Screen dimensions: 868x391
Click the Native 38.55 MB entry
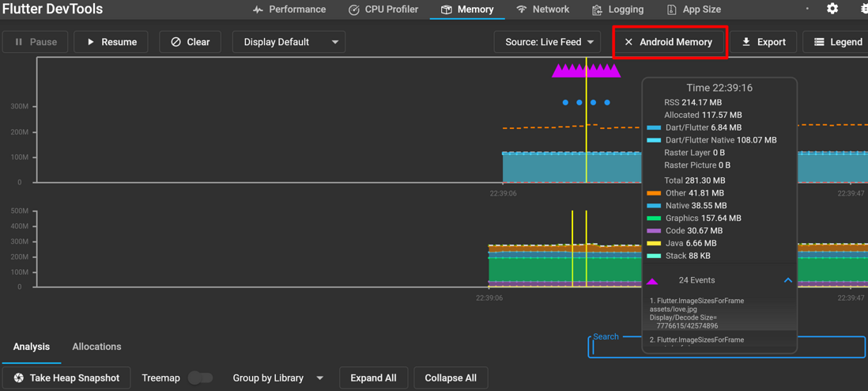[x=695, y=206]
